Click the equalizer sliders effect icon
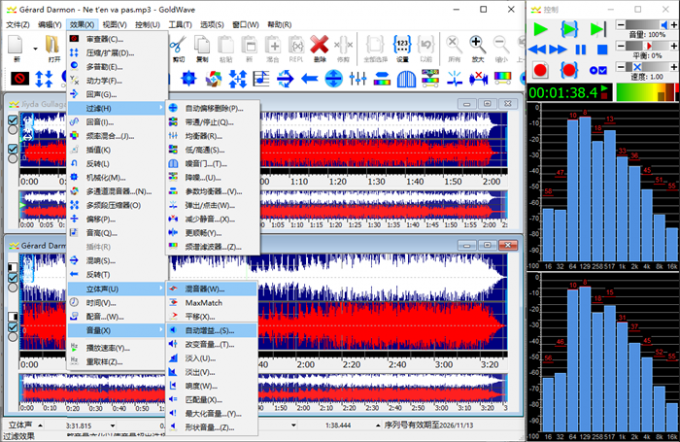This screenshot has width=680, height=442. click(358, 79)
